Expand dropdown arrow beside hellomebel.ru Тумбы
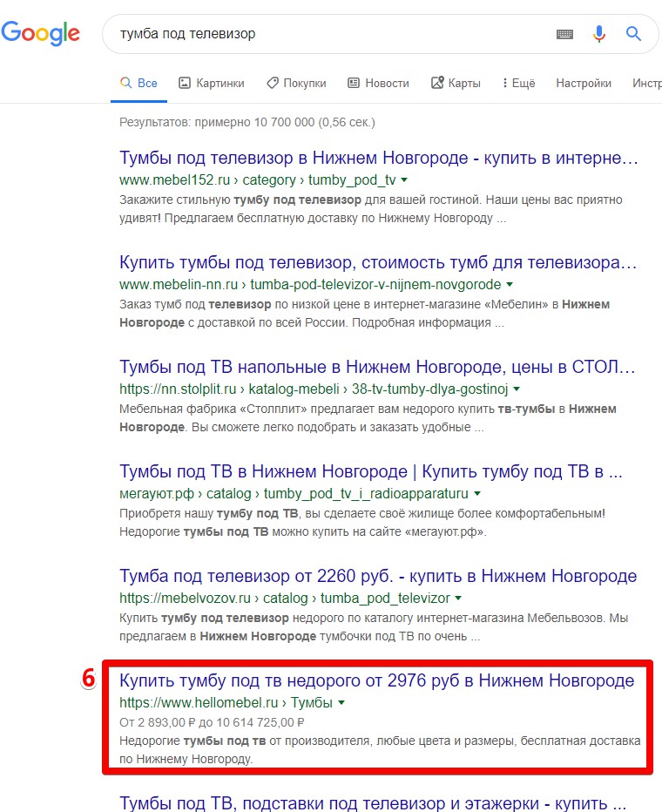This screenshot has width=662, height=812. [x=341, y=702]
